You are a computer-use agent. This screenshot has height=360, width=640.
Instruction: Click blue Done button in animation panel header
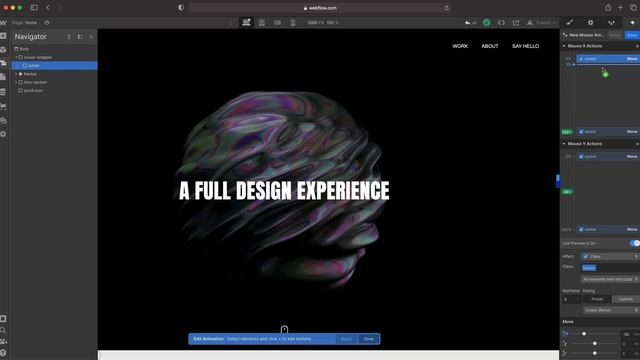[632, 35]
